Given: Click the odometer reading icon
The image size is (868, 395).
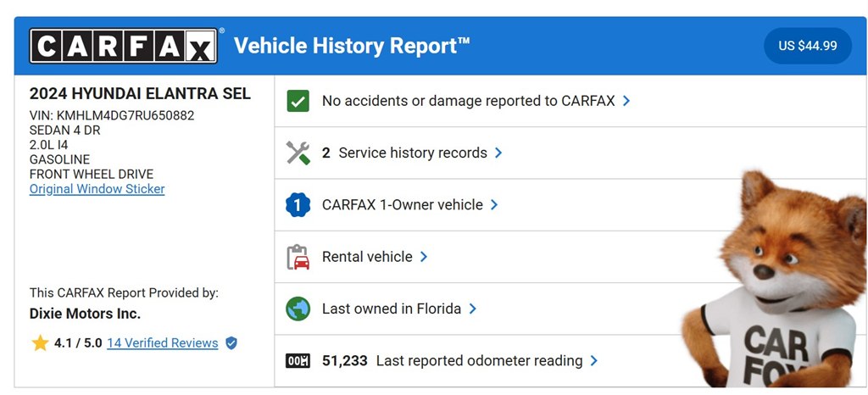Looking at the screenshot, I should click(298, 361).
